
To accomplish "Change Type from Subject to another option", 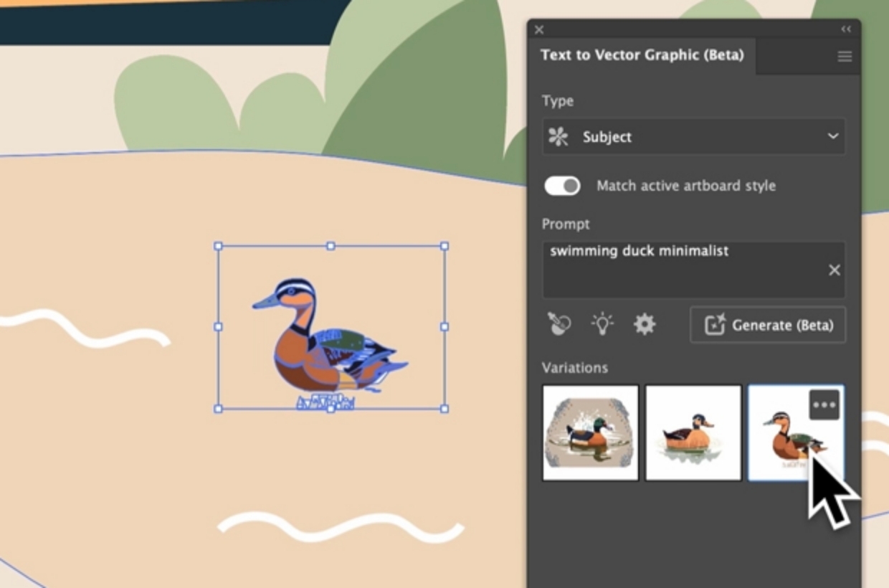I will pyautogui.click(x=693, y=136).
